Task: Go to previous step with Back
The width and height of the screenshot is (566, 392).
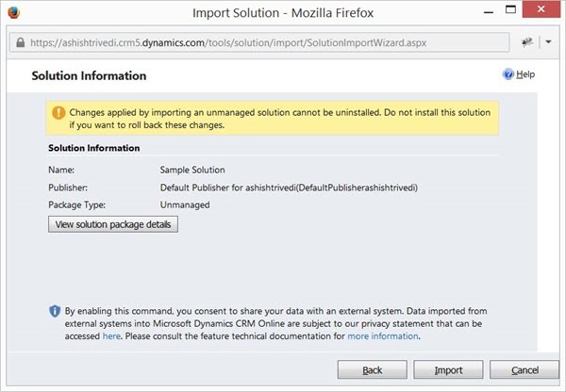Action: pos(372,368)
